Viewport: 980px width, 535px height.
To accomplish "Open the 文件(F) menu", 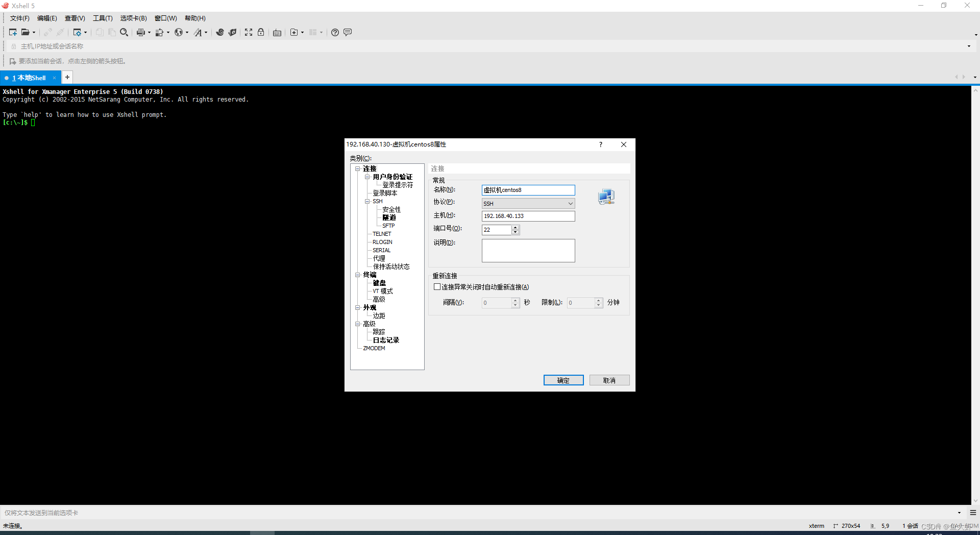I will coord(19,18).
